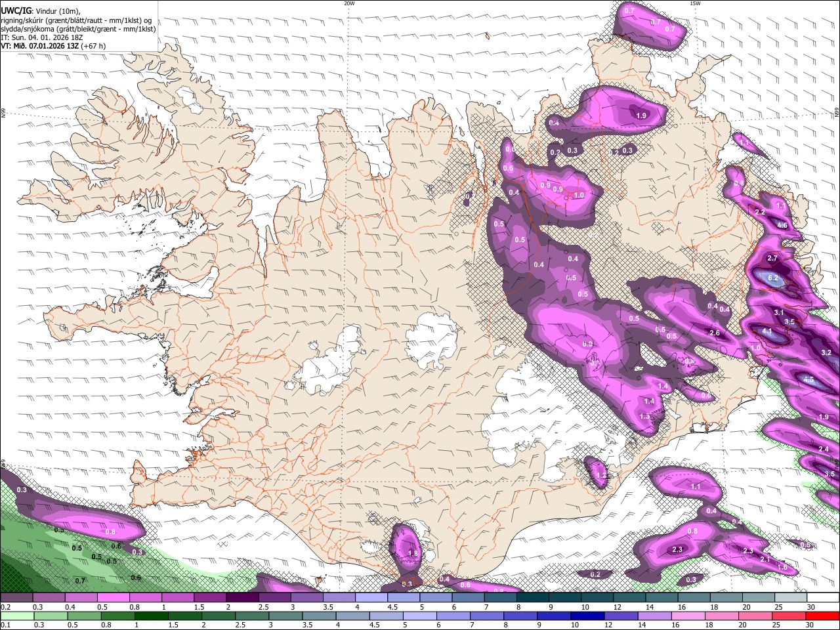Image resolution: width=840 pixels, height=630 pixels.
Task: Select the darkest green 1–1.5 swatch in bottom legend row
Action: click(x=152, y=616)
